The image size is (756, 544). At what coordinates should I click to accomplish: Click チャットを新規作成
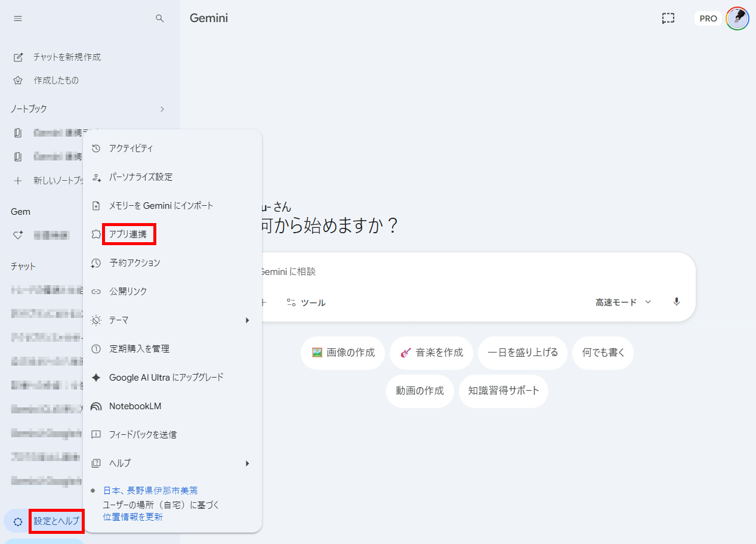[67, 57]
